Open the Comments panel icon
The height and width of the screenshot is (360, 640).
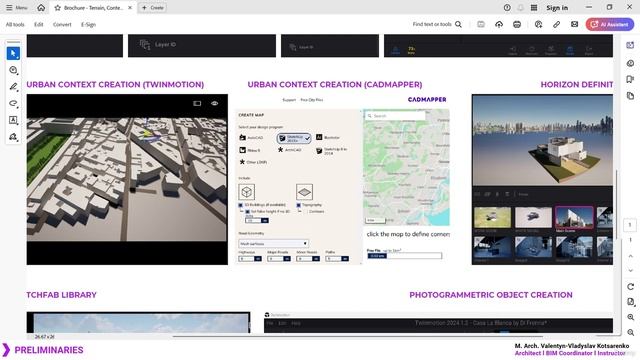(x=631, y=63)
